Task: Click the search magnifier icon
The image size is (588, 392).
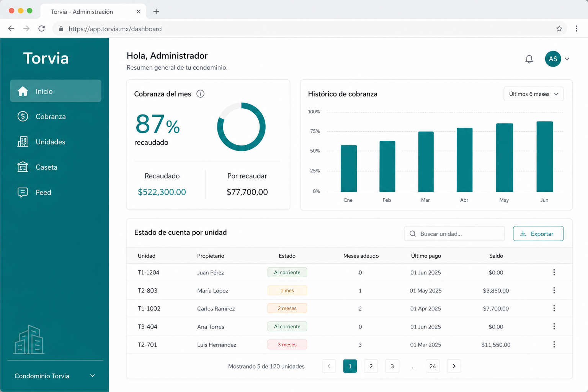Action: click(x=413, y=234)
